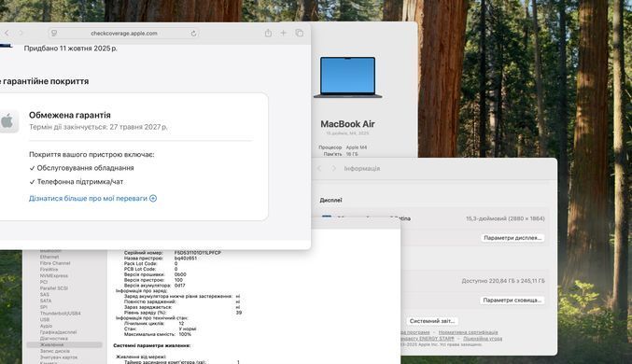Image resolution: width=632 pixels, height=364 pixels.
Task: Open the ENERGY STAR link
Action: click(428, 339)
